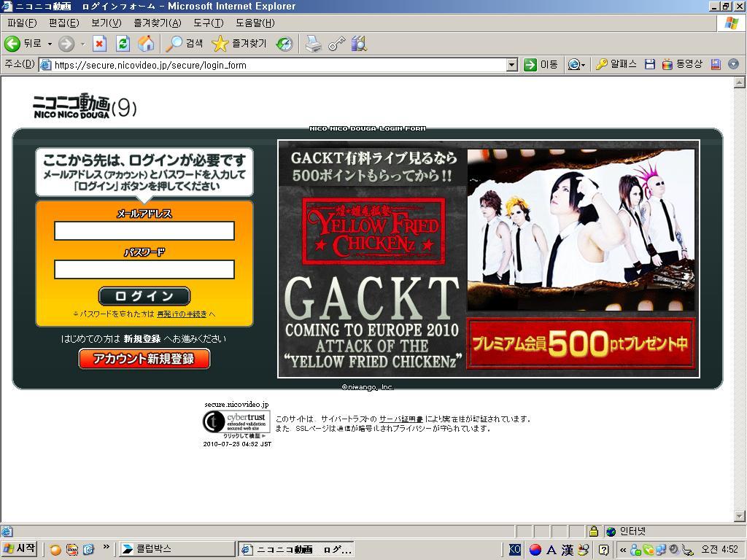The image size is (747, 560).
Task: Click the green 이동 (Go) button
Action: click(541, 65)
